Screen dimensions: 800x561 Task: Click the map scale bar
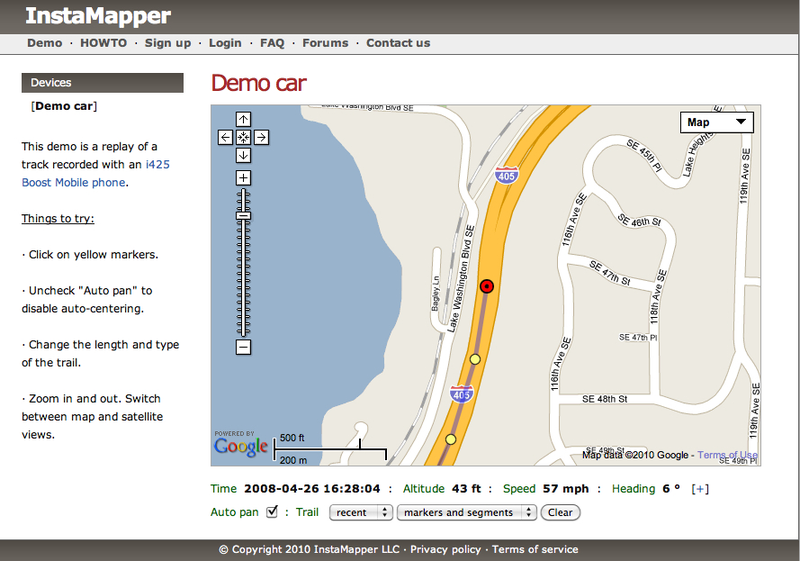330,449
